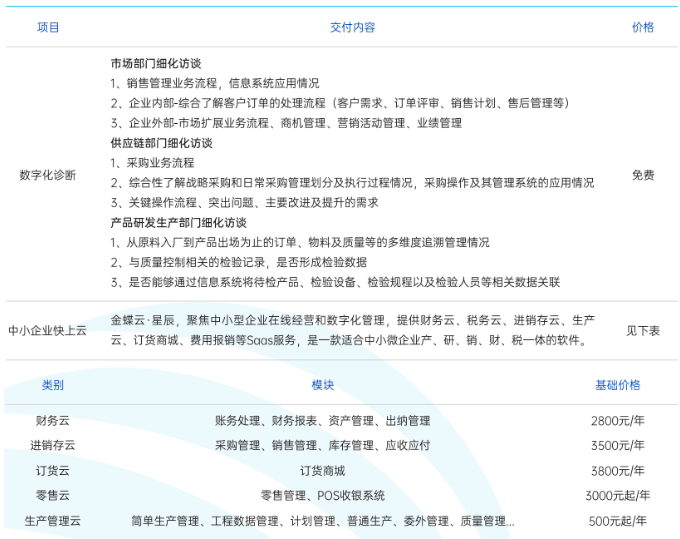Click the 基础价格 column header
680x539 pixels.
pos(618,385)
